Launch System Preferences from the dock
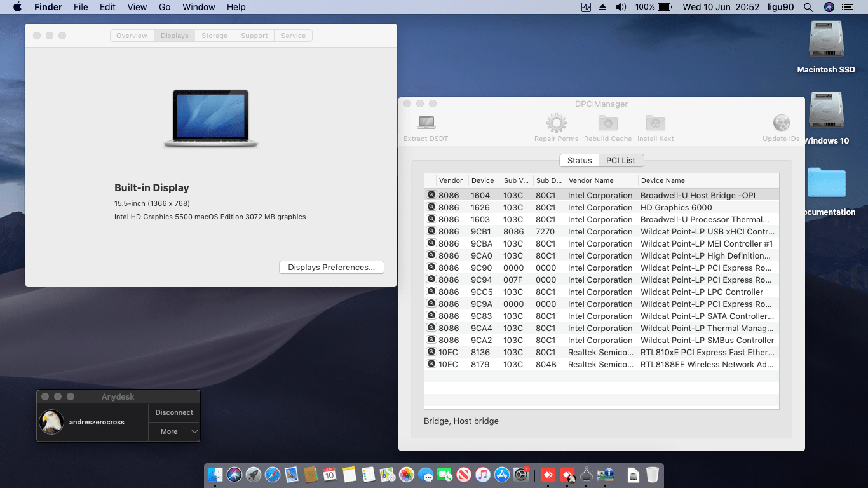Viewport: 868px width, 488px height. 520,475
